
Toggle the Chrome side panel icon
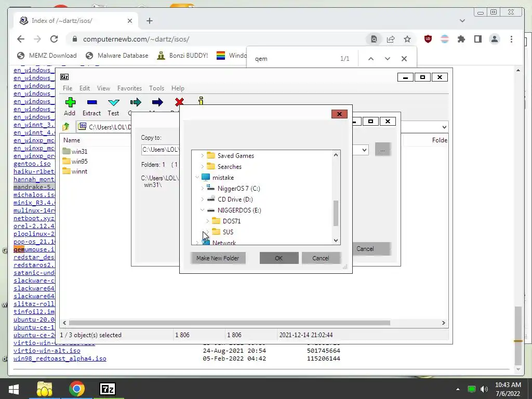(478, 39)
